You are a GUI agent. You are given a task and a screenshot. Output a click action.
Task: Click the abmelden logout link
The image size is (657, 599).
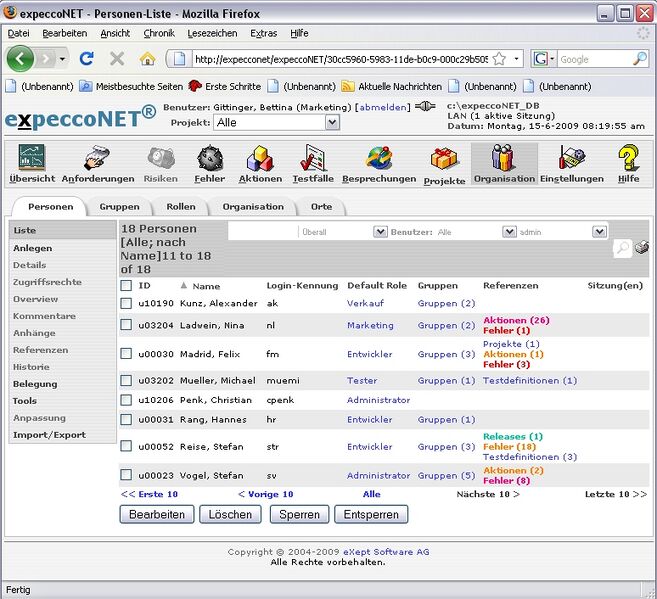(x=383, y=107)
